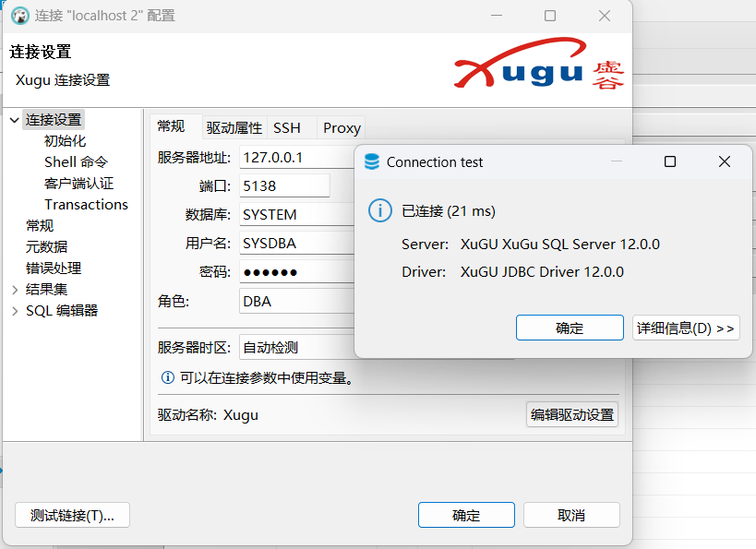The width and height of the screenshot is (756, 549).
Task: Click the info icon next to 可以在连接参数中使用变量
Action: (167, 377)
